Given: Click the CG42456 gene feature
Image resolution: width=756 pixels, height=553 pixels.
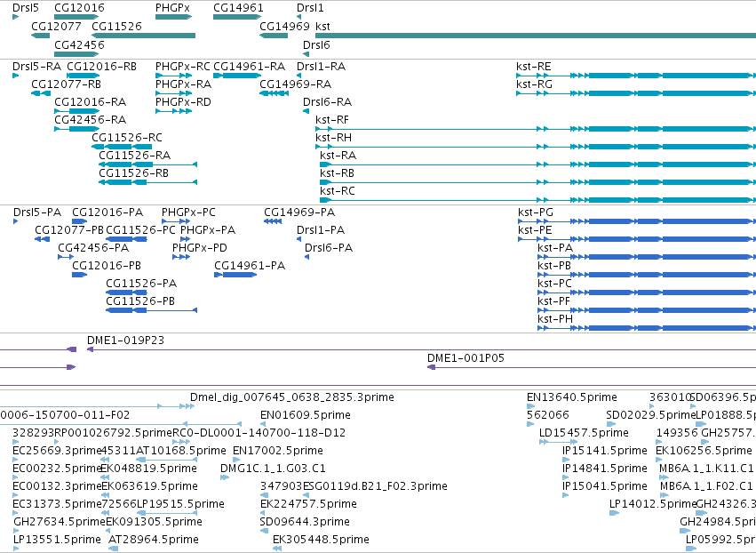Looking at the screenshot, I should tap(76, 54).
